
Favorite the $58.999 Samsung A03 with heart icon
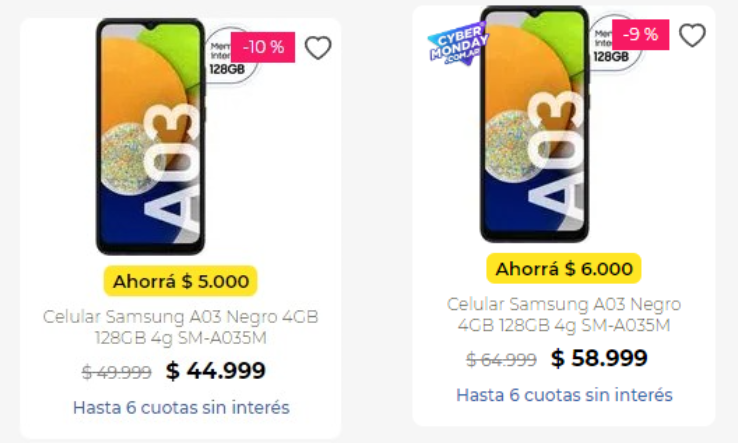point(692,35)
